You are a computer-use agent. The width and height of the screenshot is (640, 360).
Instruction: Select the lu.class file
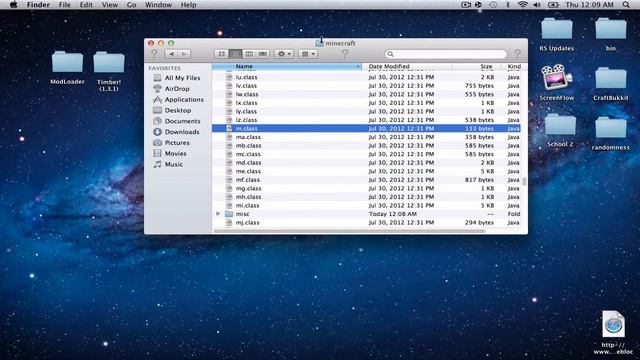366,77
